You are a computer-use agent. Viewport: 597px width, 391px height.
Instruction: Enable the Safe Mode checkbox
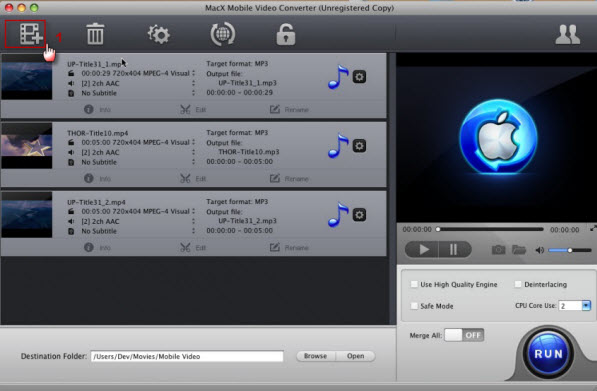(x=414, y=306)
